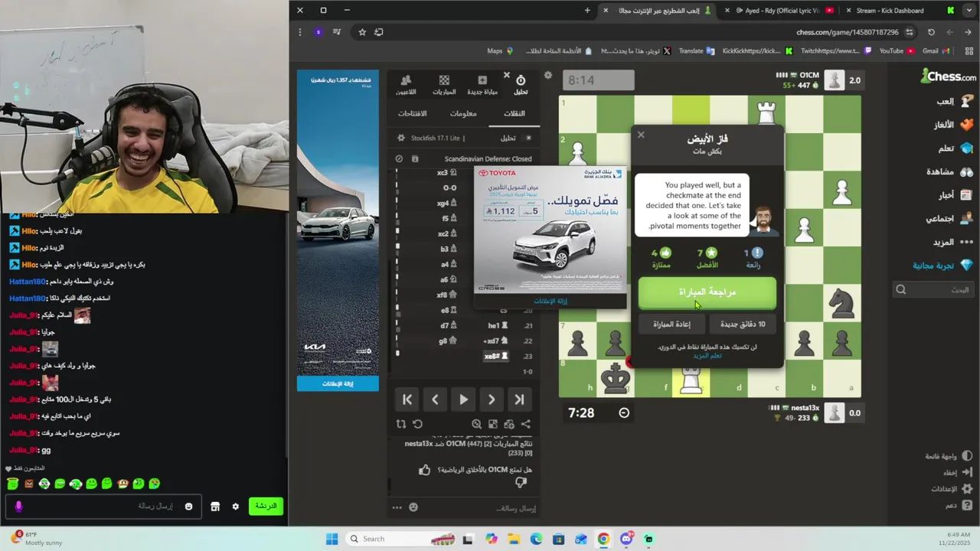Open Windows Start menu
980x551 pixels.
[x=332, y=539]
